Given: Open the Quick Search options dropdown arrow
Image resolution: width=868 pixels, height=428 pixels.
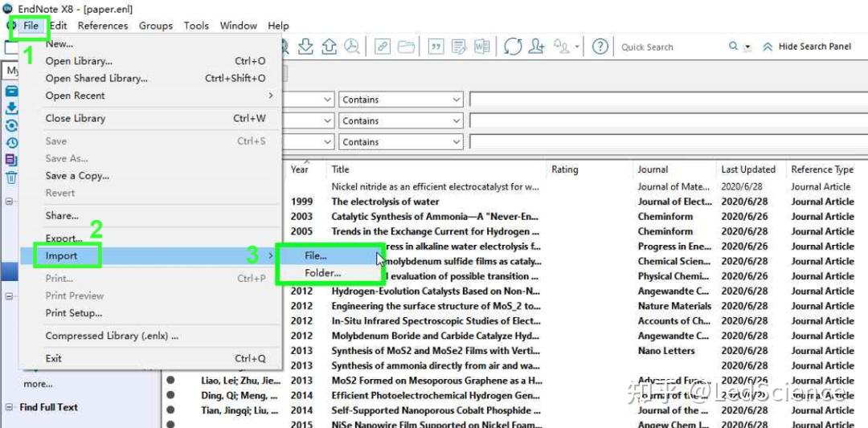Looking at the screenshot, I should tap(748, 47).
